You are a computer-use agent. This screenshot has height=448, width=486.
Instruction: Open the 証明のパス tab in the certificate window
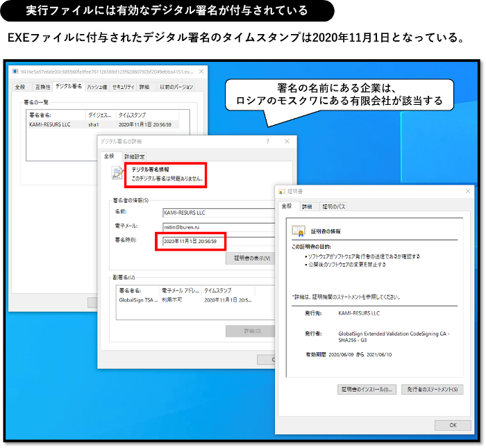click(x=333, y=206)
